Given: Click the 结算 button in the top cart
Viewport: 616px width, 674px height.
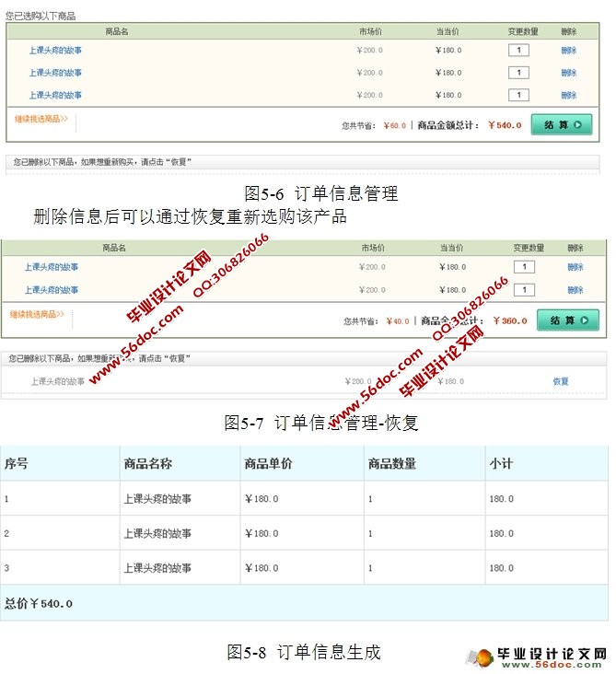Looking at the screenshot, I should point(561,124).
